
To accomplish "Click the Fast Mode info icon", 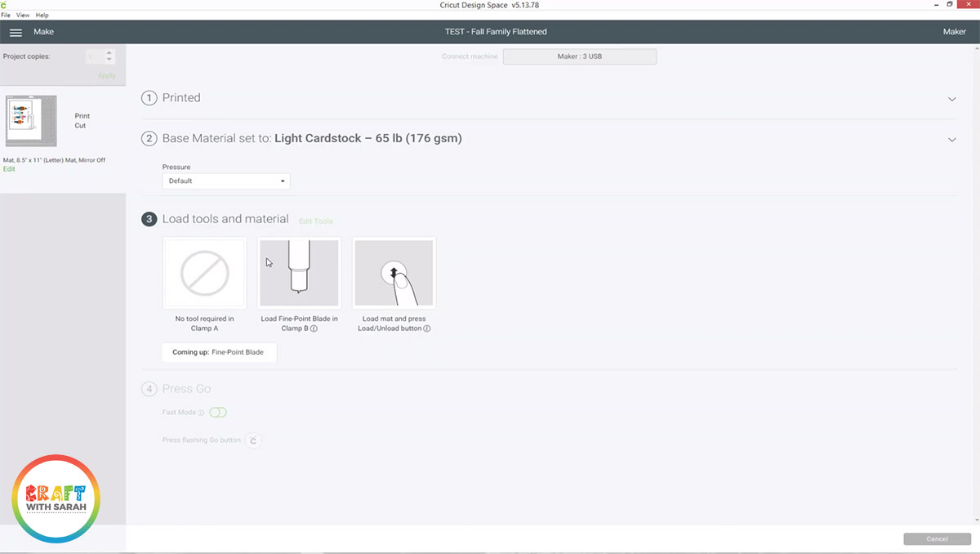I will pyautogui.click(x=201, y=413).
